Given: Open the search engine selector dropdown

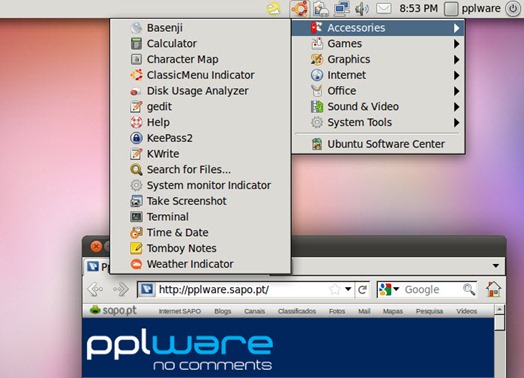Looking at the screenshot, I should pyautogui.click(x=389, y=289).
